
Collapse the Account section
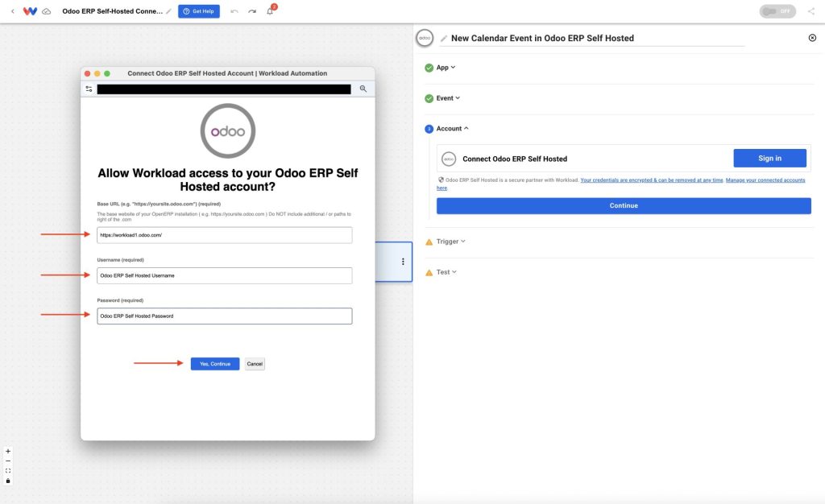click(452, 128)
